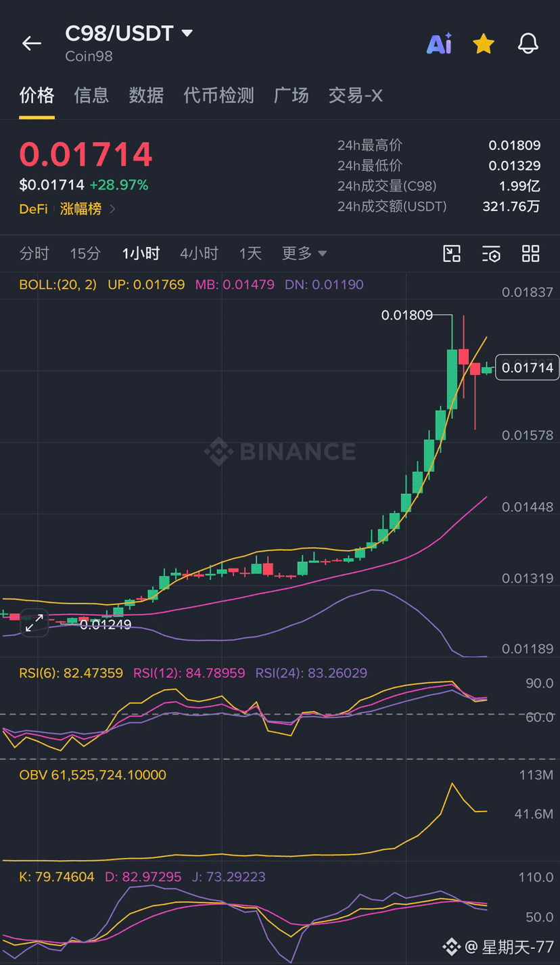Select the 分时 chart interval
Screen dimensions: 560x965
coord(34,254)
